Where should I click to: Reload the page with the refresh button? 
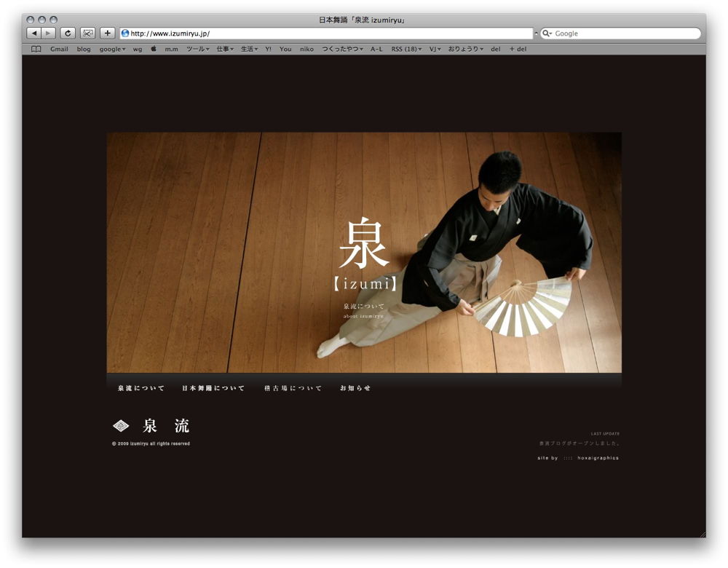pos(68,33)
